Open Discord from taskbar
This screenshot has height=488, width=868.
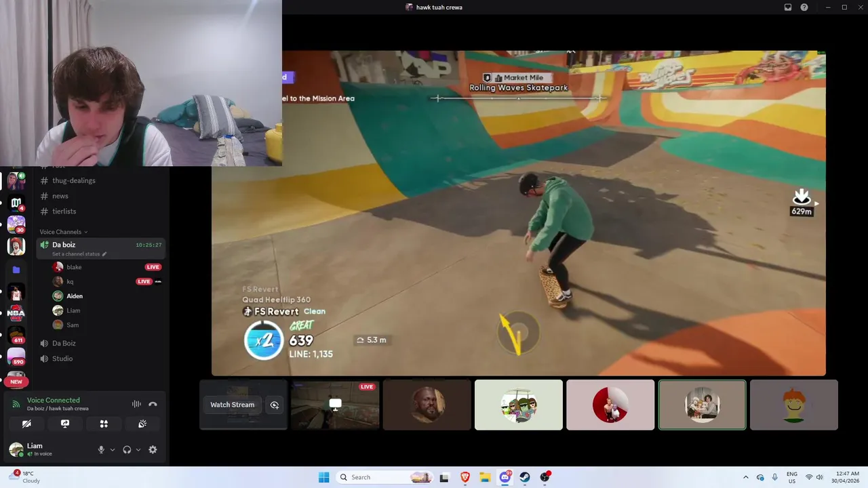(505, 477)
